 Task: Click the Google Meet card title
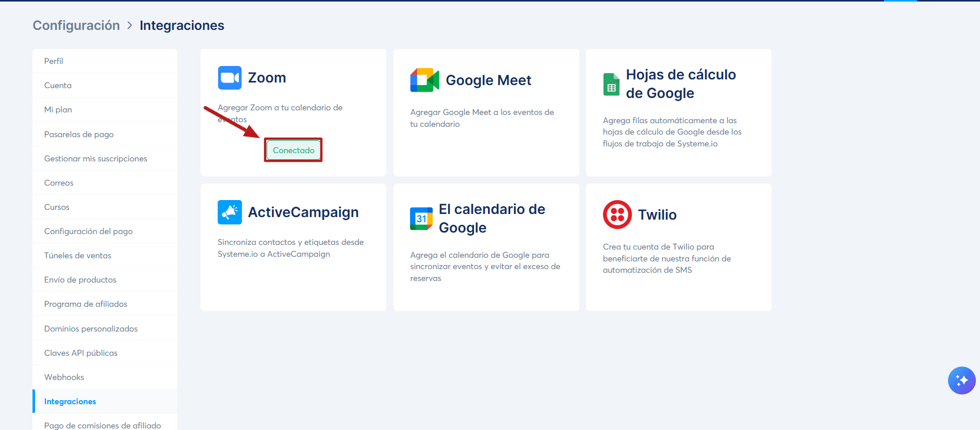(488, 80)
